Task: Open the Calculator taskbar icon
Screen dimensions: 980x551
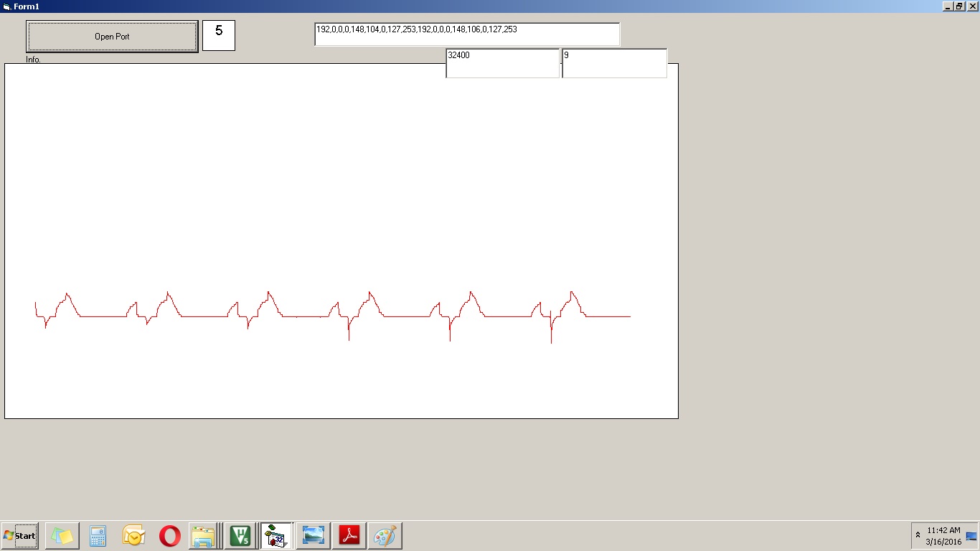Action: click(98, 536)
